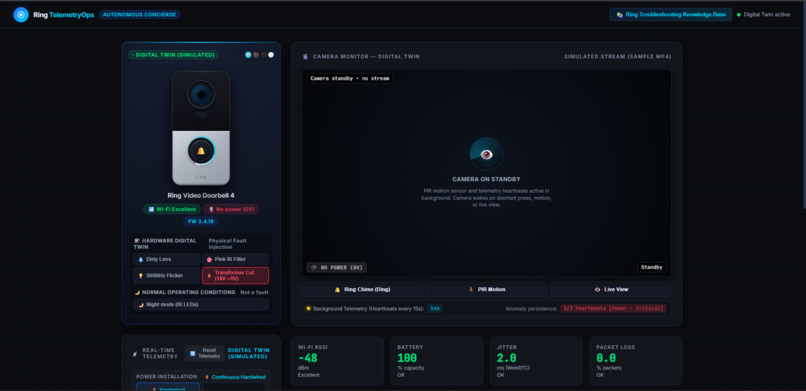
Task: Click Reset Telemetry
Action: point(205,353)
